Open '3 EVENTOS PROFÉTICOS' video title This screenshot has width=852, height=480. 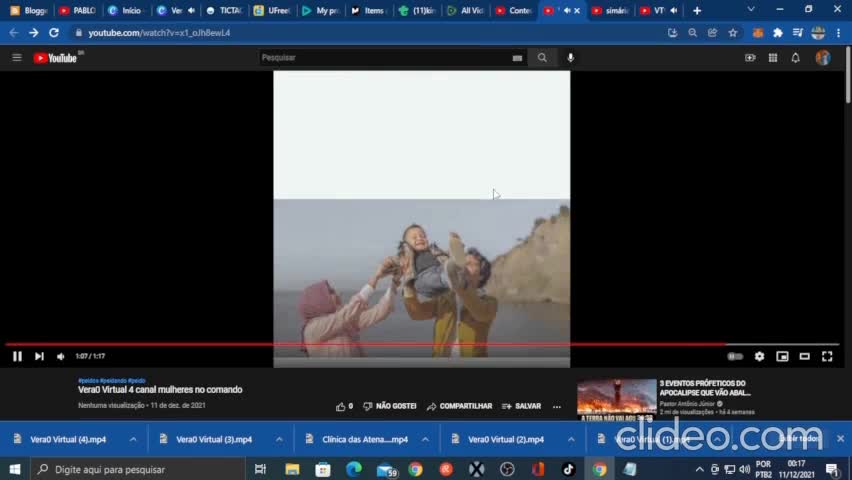coord(705,388)
